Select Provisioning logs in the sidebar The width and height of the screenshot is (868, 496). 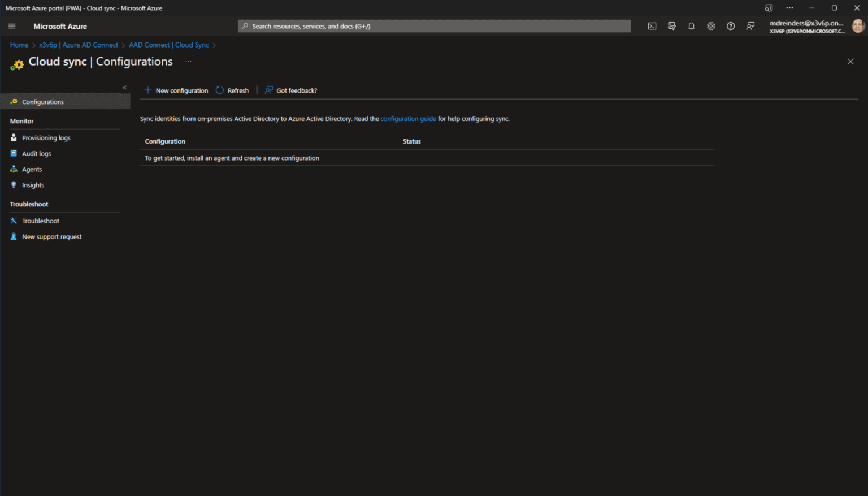(x=46, y=137)
